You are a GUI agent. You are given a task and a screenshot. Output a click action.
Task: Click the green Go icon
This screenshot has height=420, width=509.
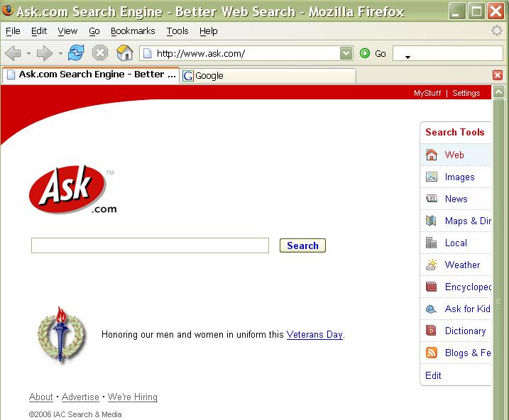(x=365, y=53)
